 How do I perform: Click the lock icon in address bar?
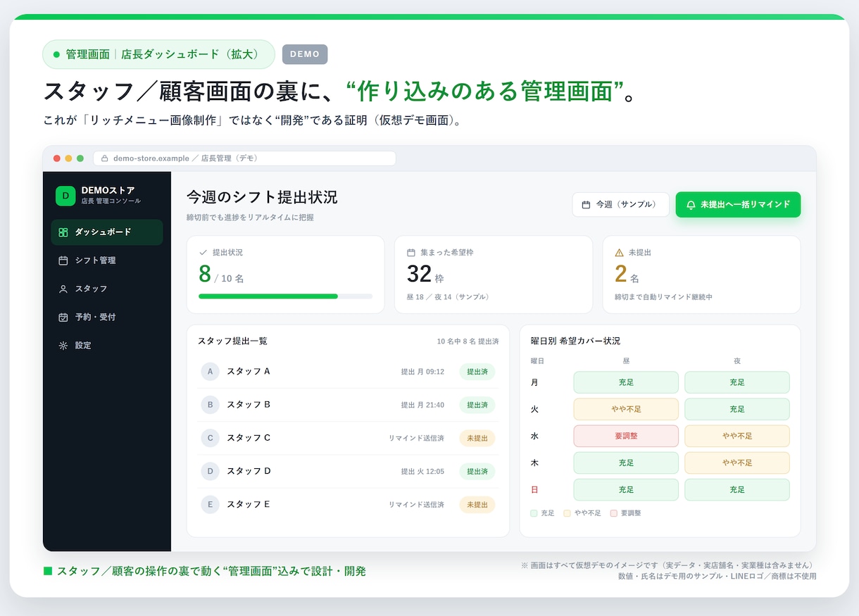[x=105, y=158]
